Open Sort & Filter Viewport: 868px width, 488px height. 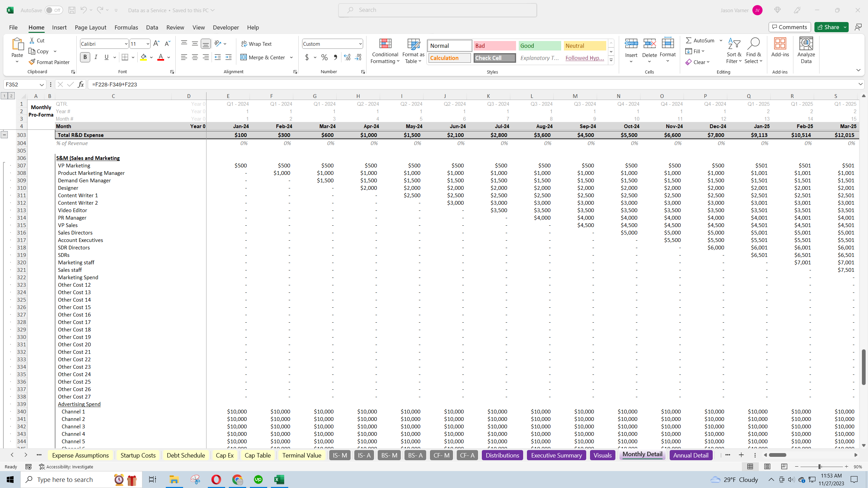(733, 50)
